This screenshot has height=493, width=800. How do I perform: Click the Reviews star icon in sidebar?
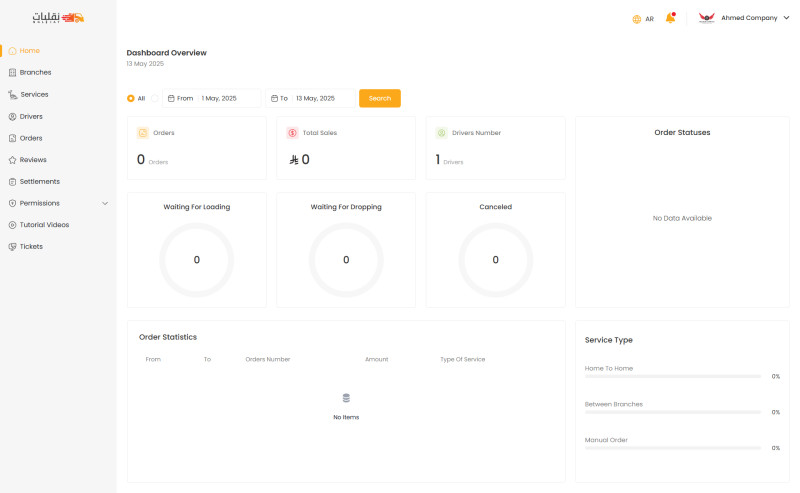[x=12, y=160]
